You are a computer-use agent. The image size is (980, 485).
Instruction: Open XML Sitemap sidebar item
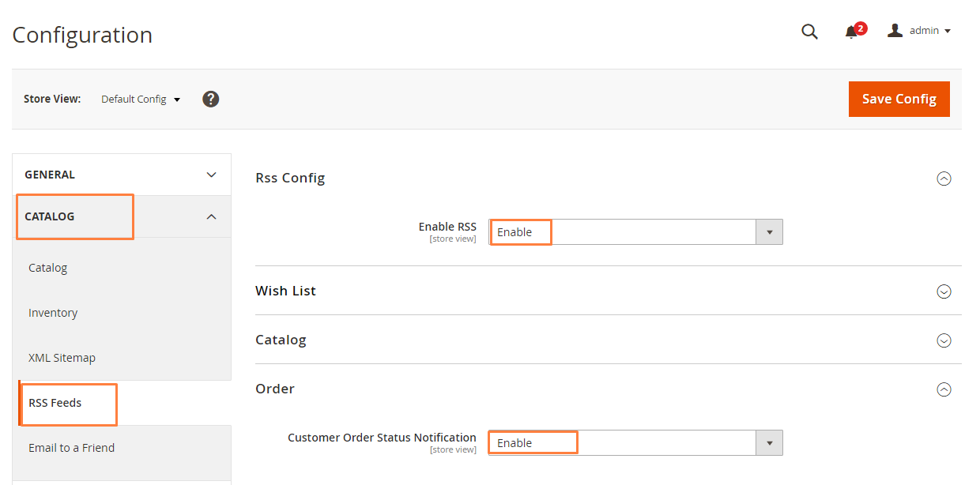[x=62, y=358]
